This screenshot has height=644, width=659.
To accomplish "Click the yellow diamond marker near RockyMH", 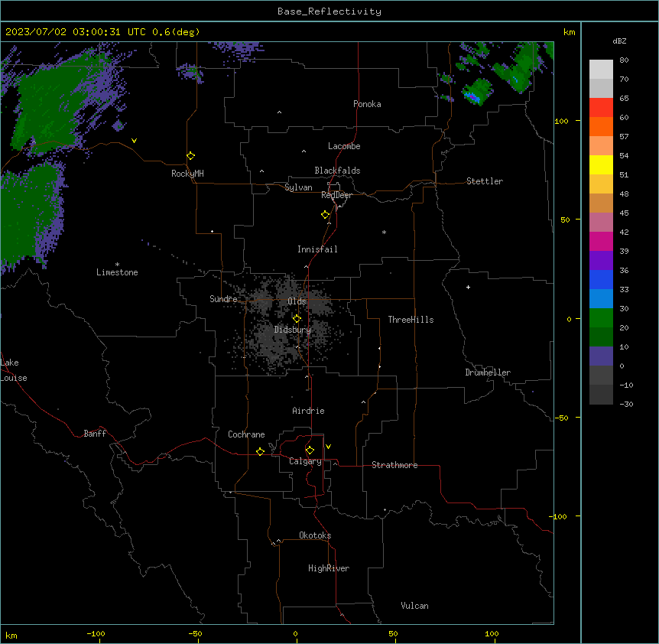I will 191,156.
